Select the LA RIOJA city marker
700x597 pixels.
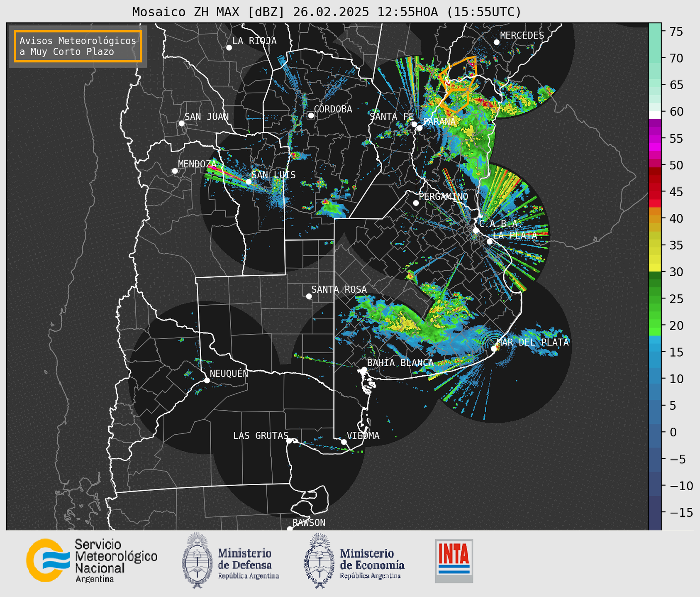(229, 48)
